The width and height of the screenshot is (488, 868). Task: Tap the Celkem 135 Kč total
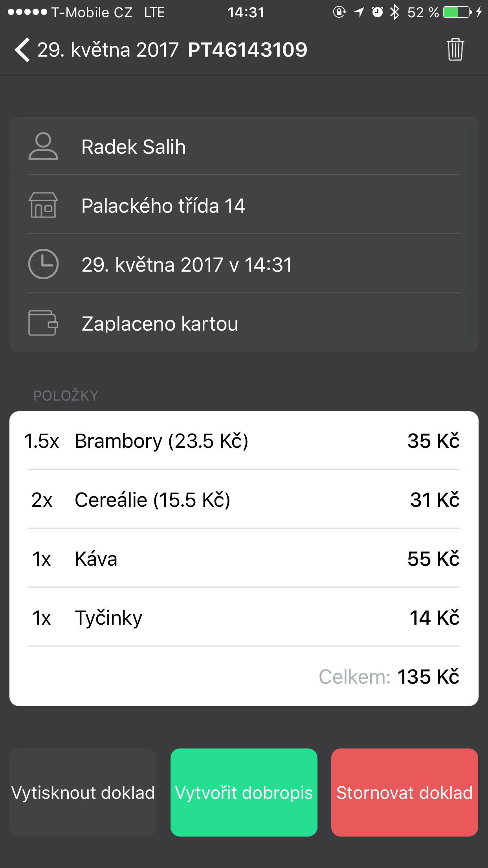click(389, 677)
